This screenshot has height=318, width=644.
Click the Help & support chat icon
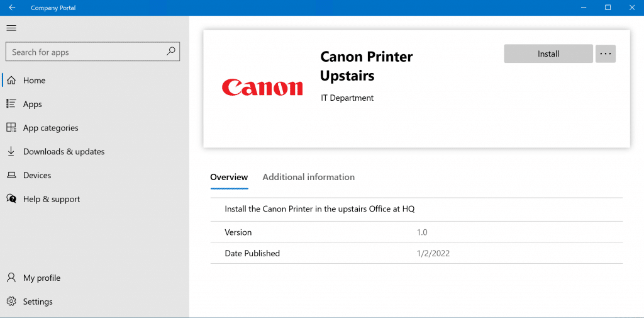click(11, 199)
